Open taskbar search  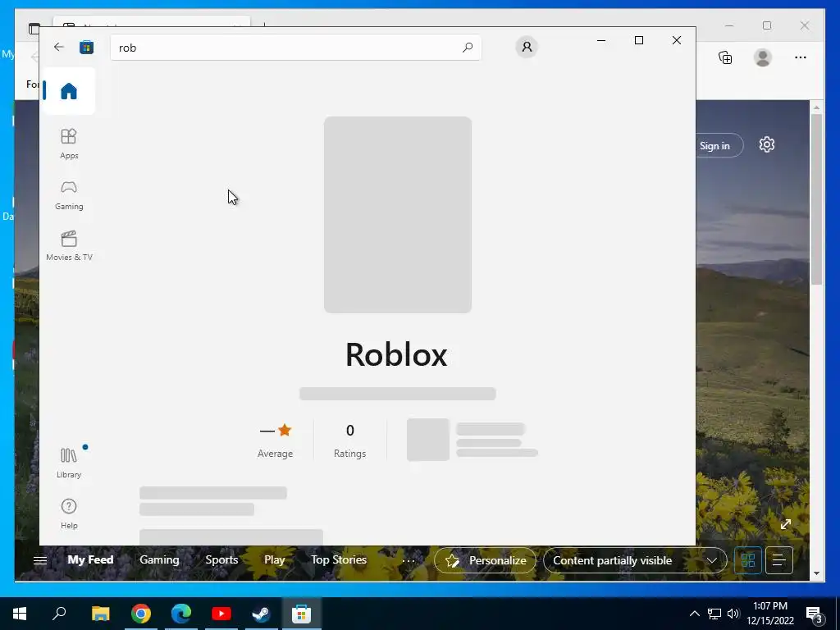point(59,614)
